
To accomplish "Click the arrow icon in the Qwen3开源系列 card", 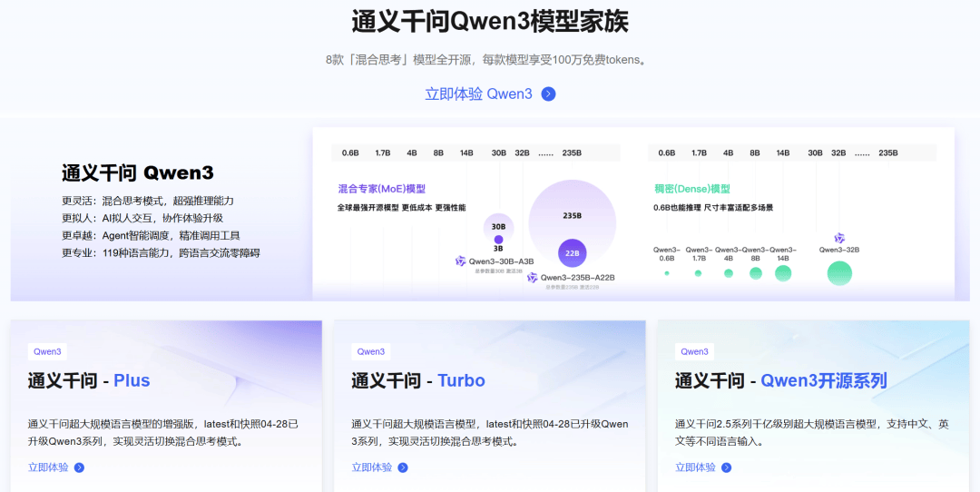I will (726, 467).
